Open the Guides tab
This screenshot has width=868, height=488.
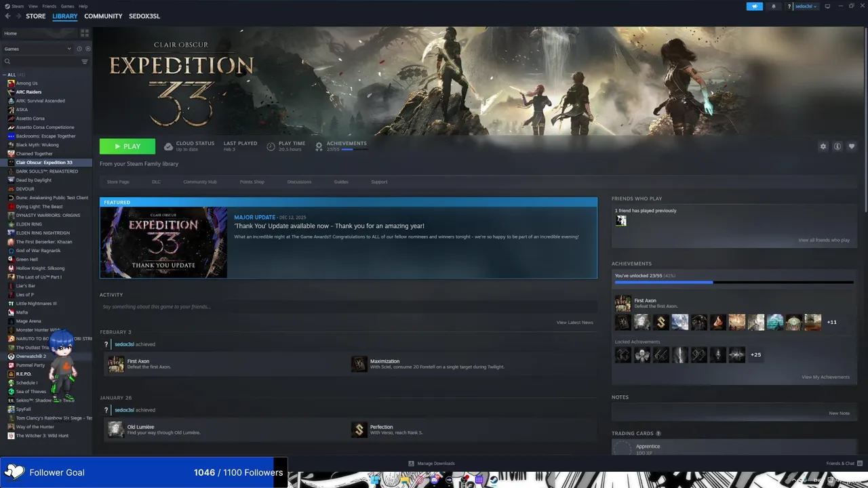[341, 182]
